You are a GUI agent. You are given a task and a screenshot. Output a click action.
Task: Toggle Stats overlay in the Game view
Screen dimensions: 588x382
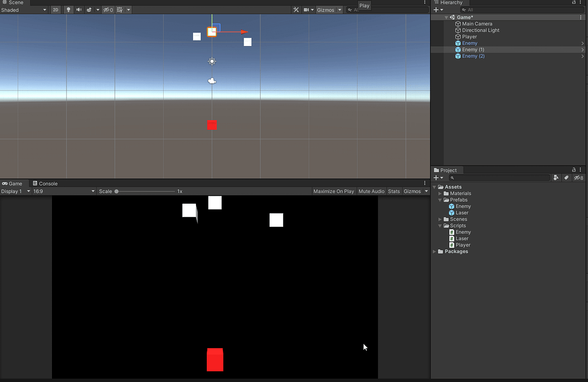tap(393, 191)
